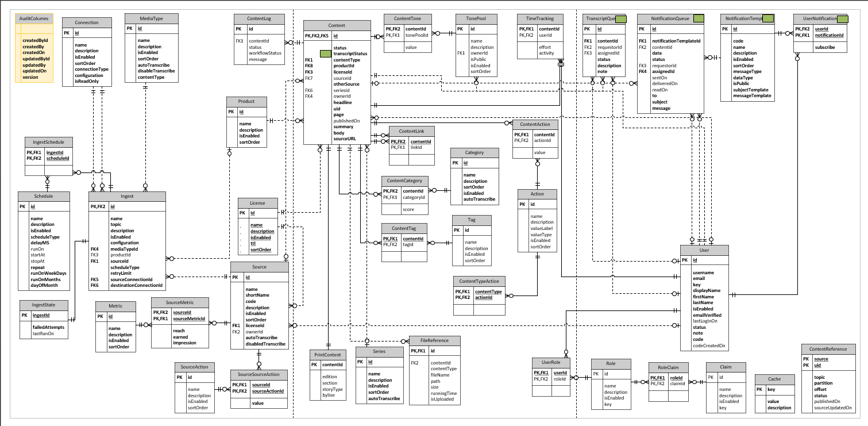
Task: Click the ContentLink table title
Action: [x=411, y=132]
